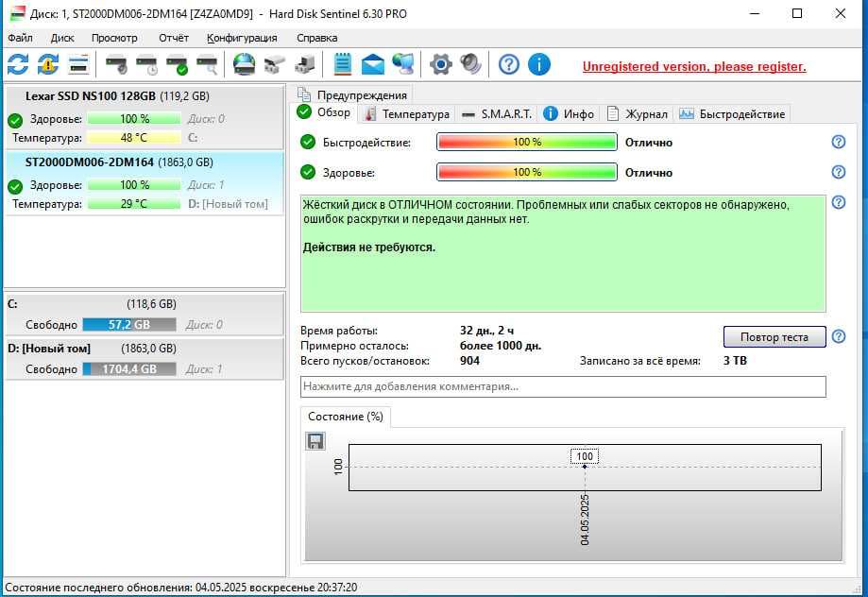The width and height of the screenshot is (868, 597).
Task: Click the 04.05.2025 date label on chart
Action: [586, 520]
